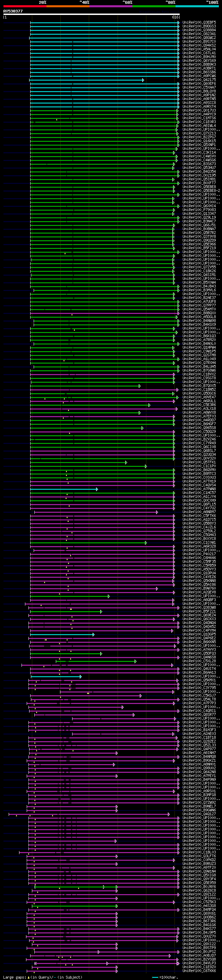Click the red 20% identity legend segment
The width and height of the screenshot is (222, 980).
(25, 6)
